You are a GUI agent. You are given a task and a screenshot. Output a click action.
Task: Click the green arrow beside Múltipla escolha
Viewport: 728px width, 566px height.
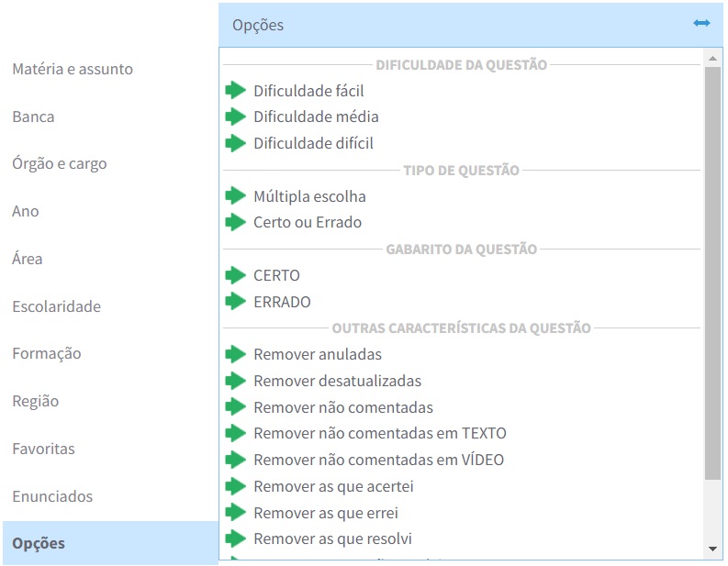236,195
